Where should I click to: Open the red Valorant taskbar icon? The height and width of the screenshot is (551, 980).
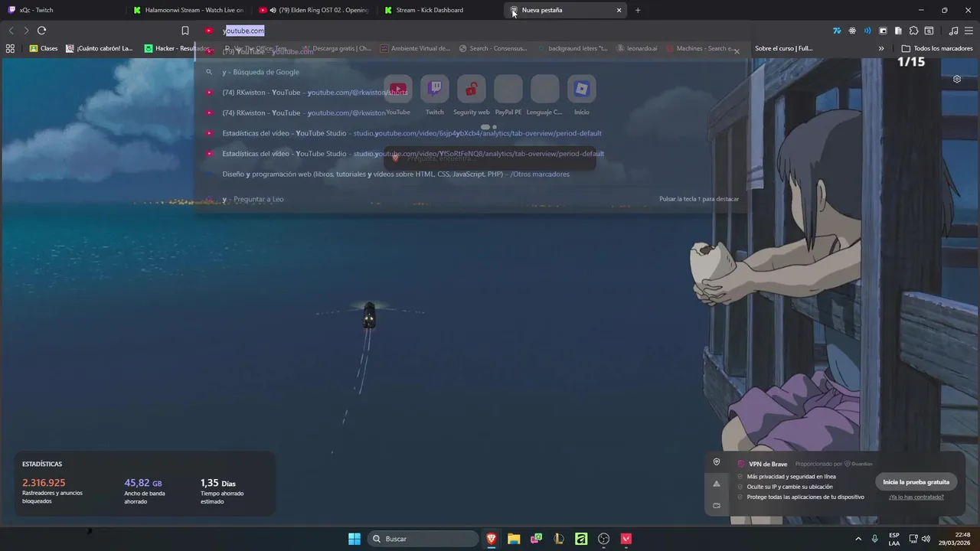[626, 539]
